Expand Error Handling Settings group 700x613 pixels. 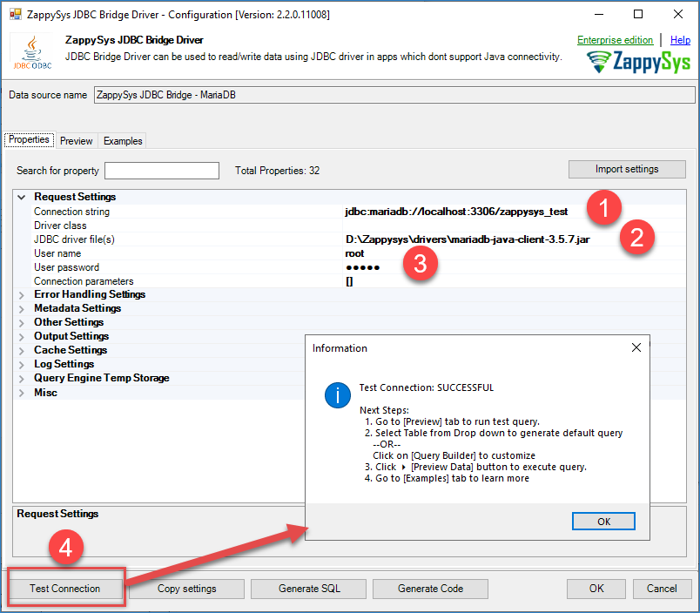tap(21, 295)
